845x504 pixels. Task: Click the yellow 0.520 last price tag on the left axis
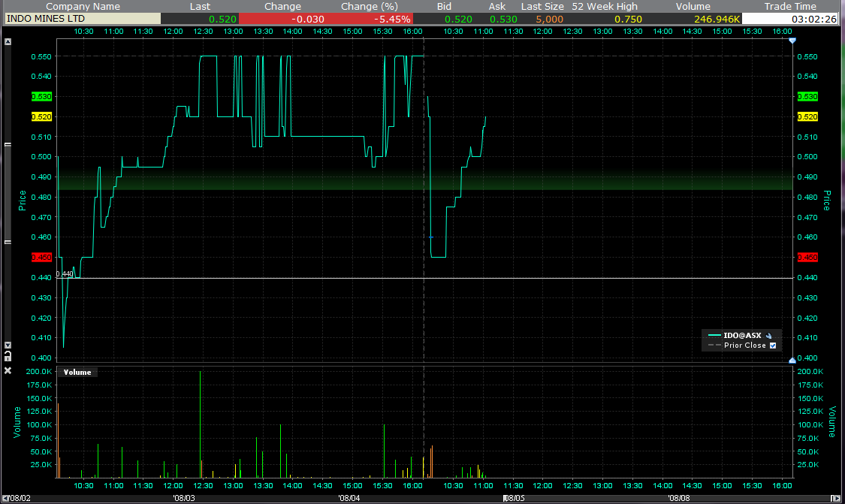(42, 116)
